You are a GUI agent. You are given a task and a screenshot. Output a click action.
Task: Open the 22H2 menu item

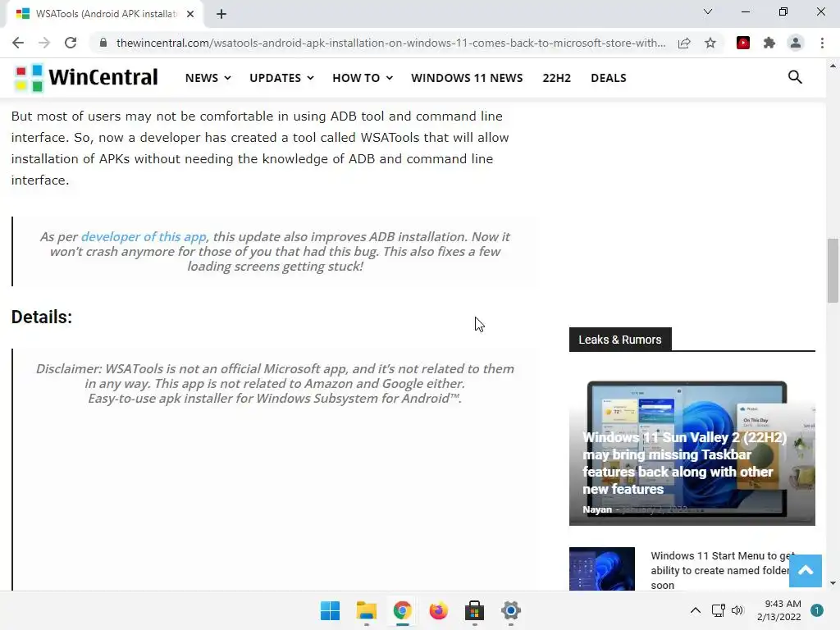point(557,78)
